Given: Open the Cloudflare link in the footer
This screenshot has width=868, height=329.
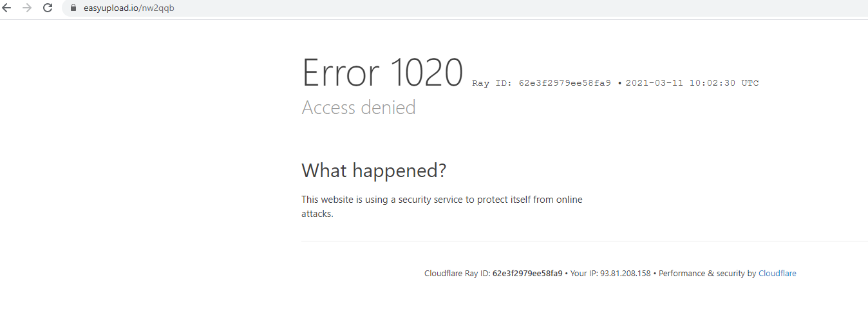Looking at the screenshot, I should pyautogui.click(x=777, y=274).
